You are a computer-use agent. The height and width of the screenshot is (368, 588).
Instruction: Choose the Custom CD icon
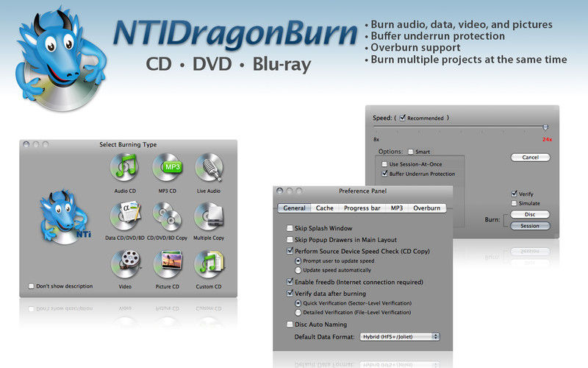click(209, 263)
